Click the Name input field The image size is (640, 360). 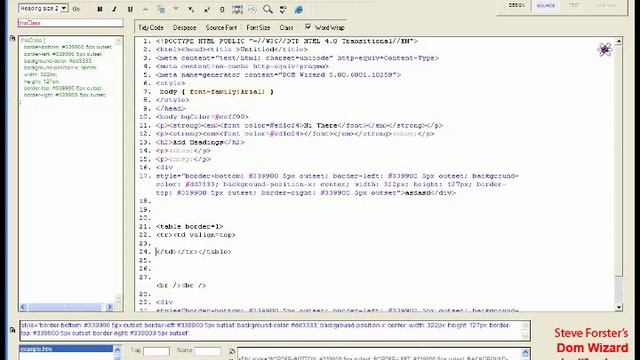pyautogui.click(x=207, y=351)
